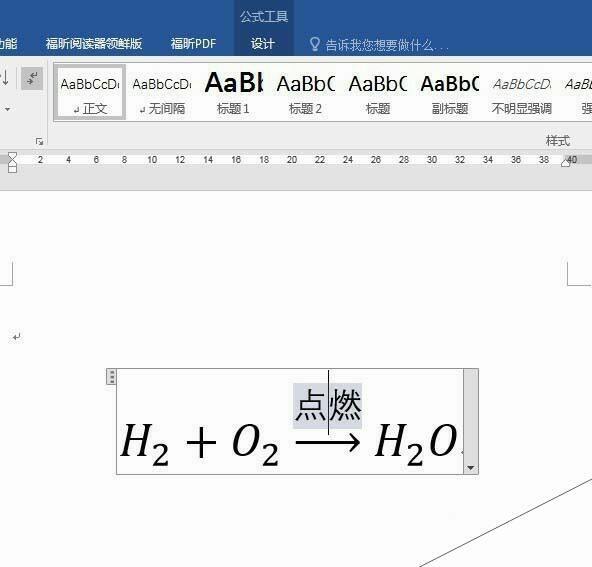Screen dimensions: 592x567
Task: Apply the 正文 style
Action: [90, 92]
